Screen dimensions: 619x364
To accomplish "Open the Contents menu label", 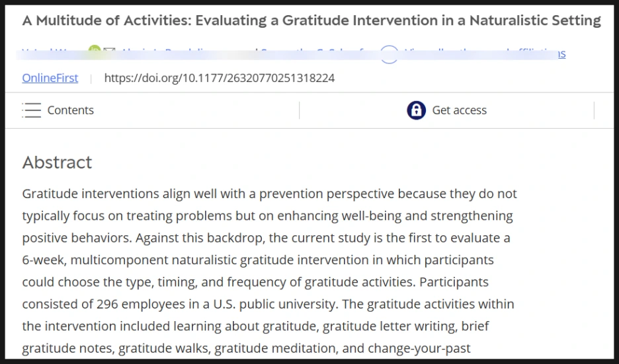I will 70,110.
